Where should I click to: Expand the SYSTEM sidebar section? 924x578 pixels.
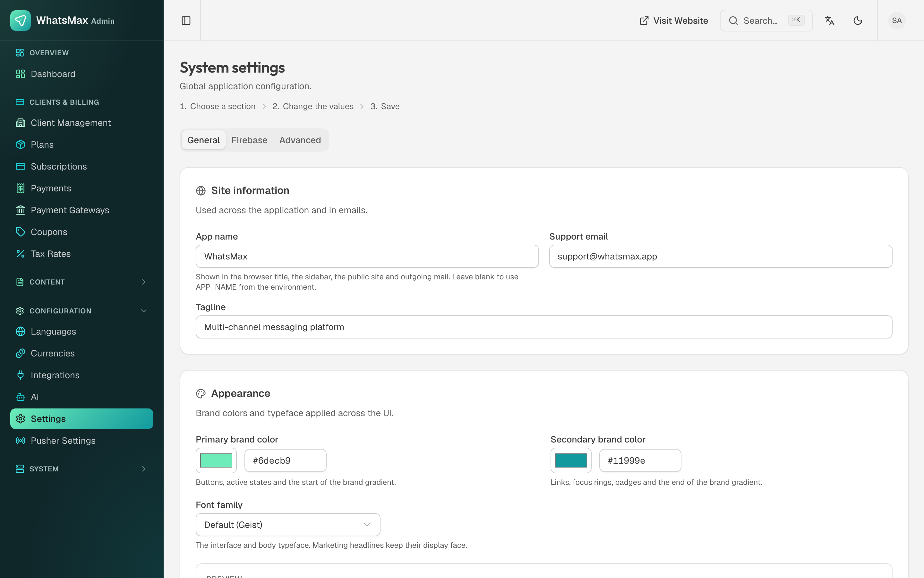pos(82,469)
